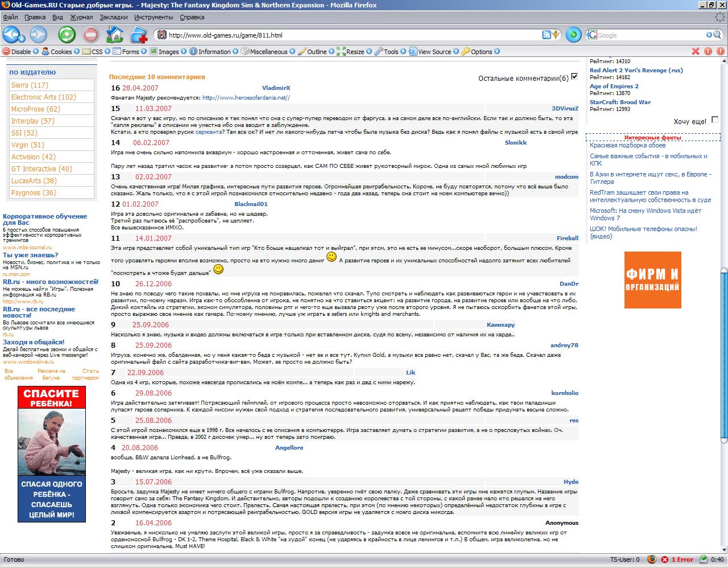Click the new tab icon with red plus
Screen dimensions: 728x568
click(139, 35)
